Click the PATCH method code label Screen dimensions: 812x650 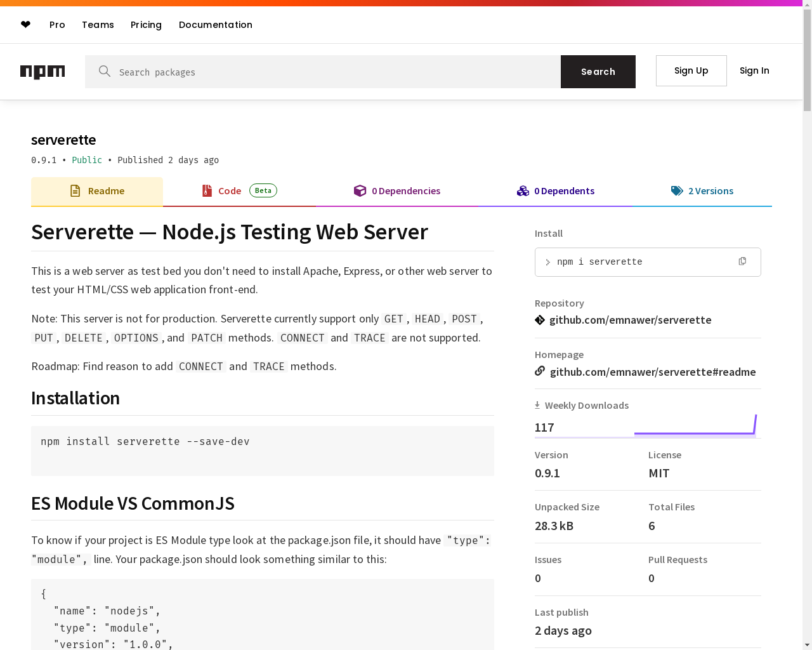pos(207,338)
